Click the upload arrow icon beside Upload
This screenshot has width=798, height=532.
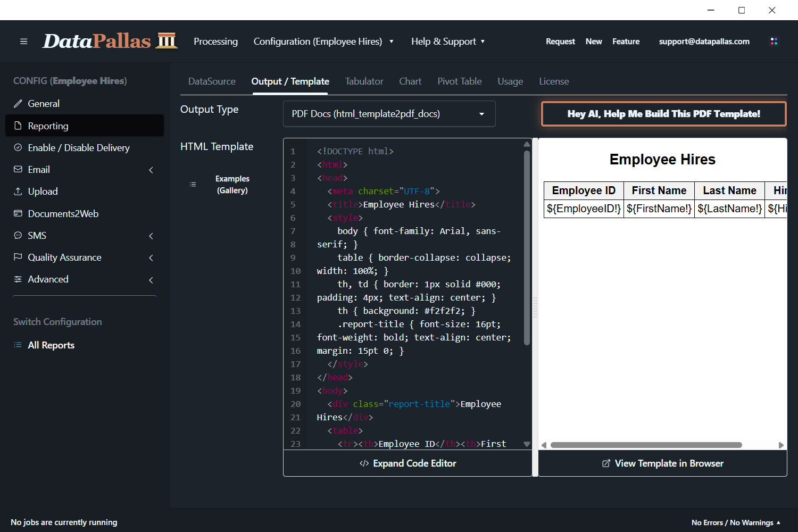tap(18, 191)
